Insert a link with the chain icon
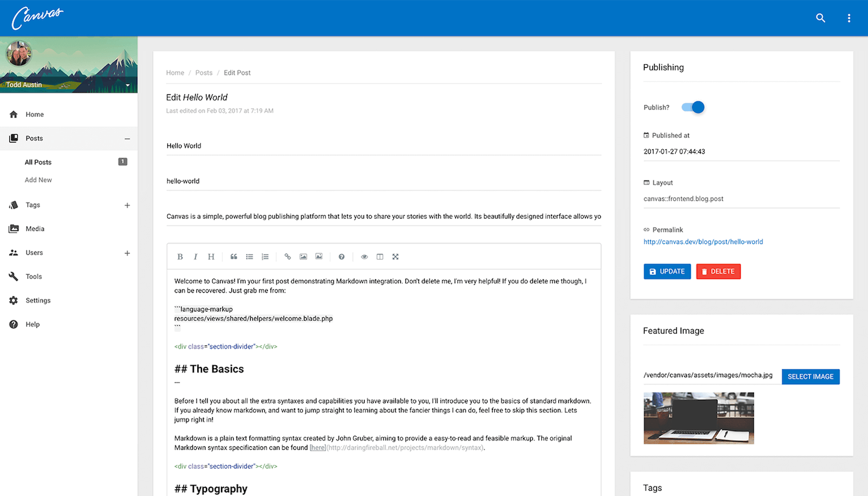Screen dimensions: 868x496 pos(288,256)
